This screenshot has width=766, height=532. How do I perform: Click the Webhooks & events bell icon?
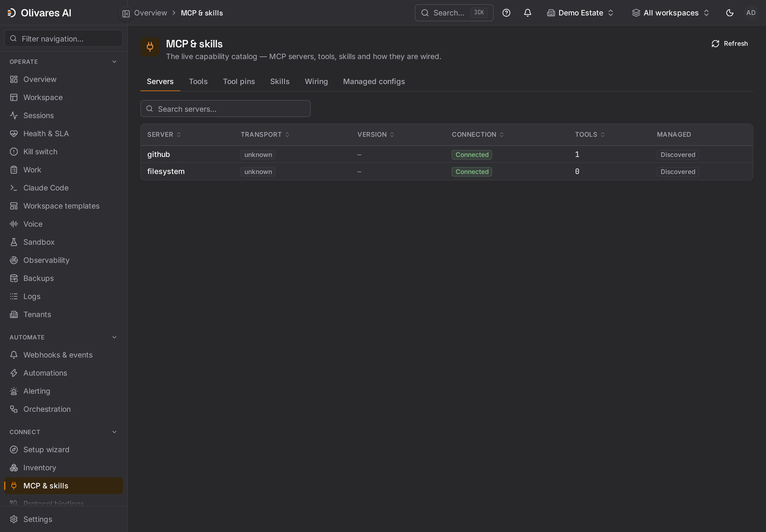pyautogui.click(x=14, y=355)
